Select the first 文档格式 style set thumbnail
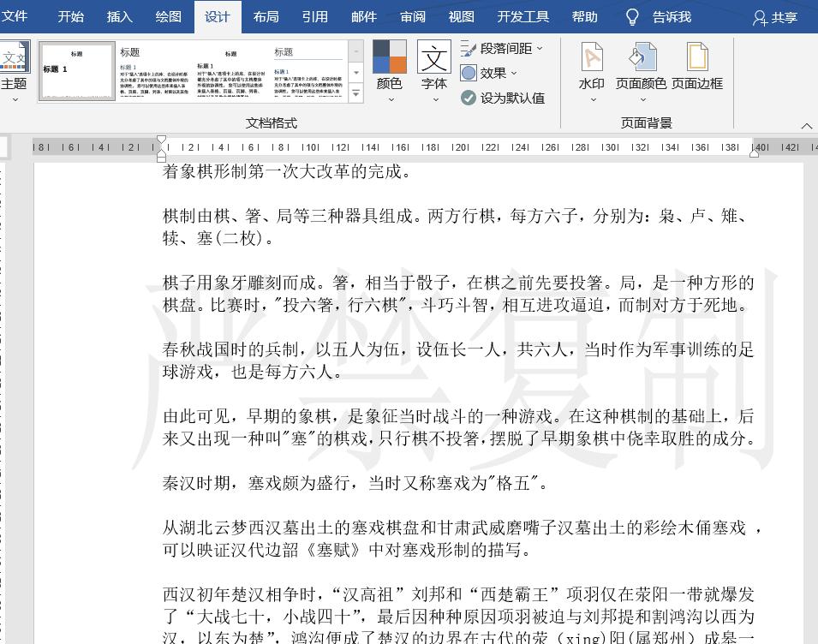The image size is (818, 644). (77, 70)
